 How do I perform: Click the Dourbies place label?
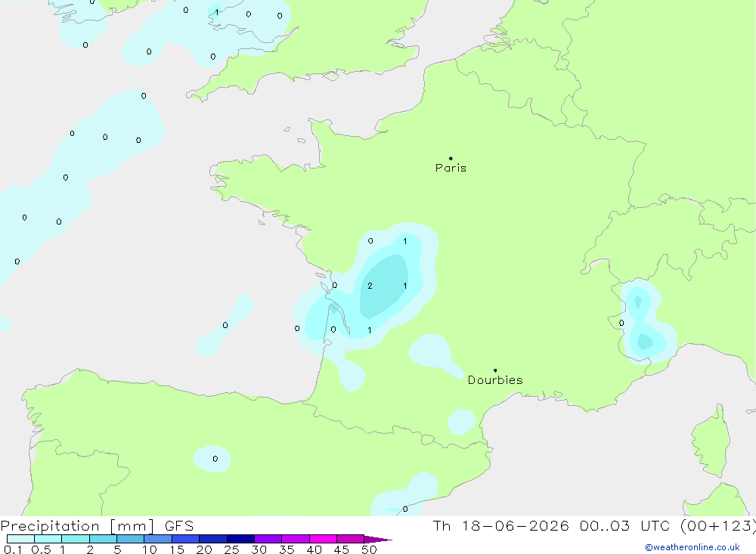(x=495, y=380)
